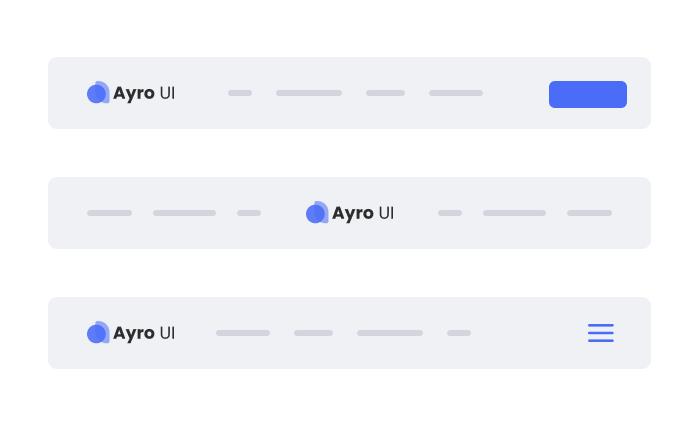Select the first short placeholder link in the top navbar
Image resolution: width=699 pixels, height=429 pixels.
(x=240, y=93)
